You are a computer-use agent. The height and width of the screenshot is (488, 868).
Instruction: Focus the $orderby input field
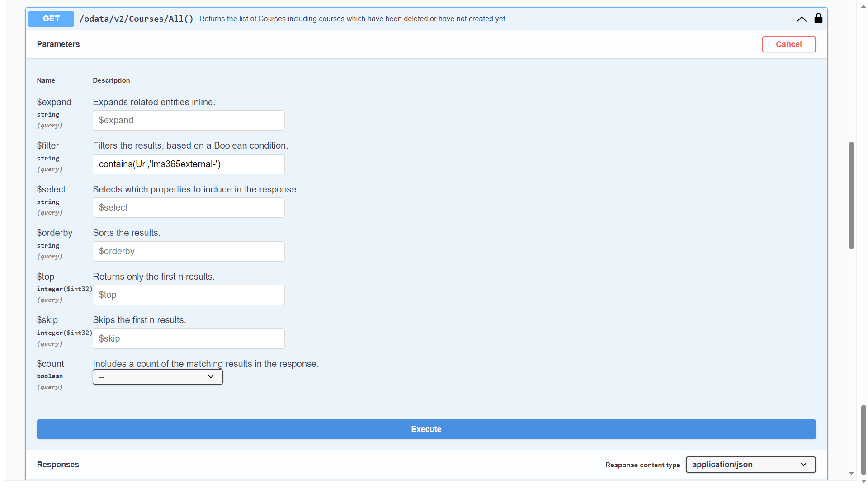pos(189,251)
